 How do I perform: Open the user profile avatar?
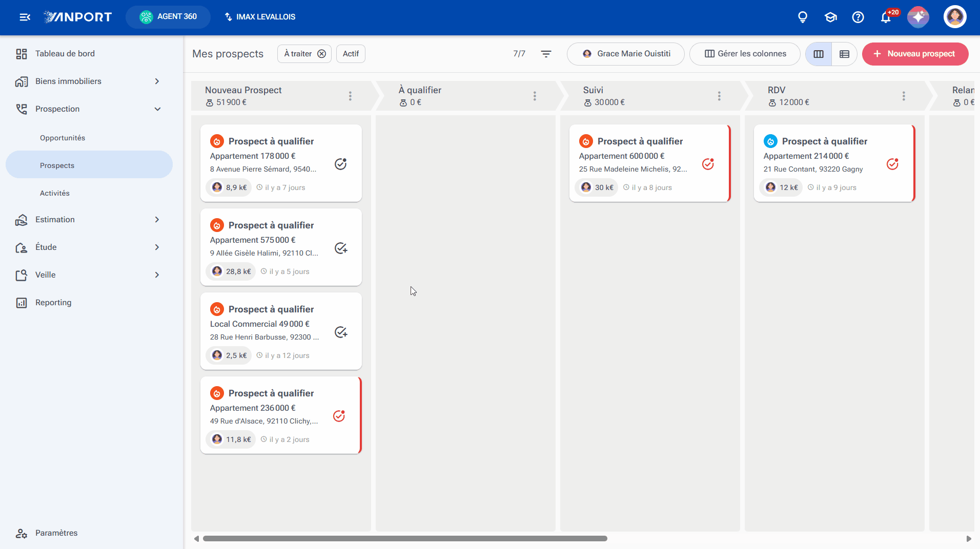click(955, 17)
